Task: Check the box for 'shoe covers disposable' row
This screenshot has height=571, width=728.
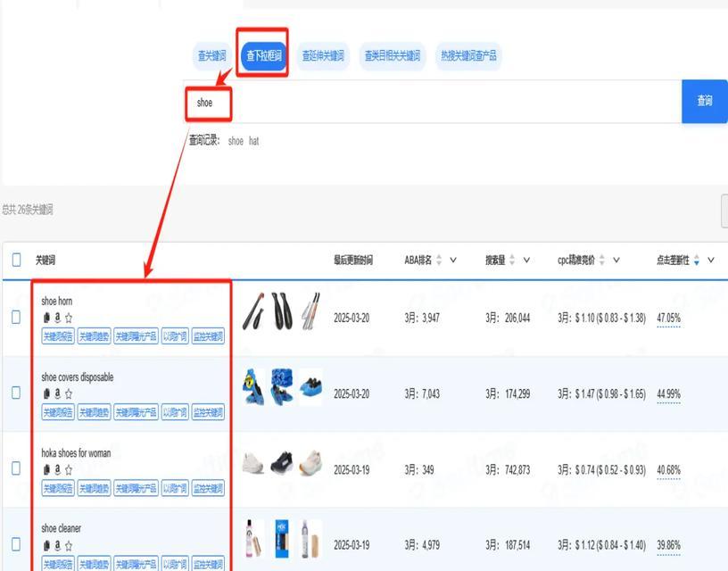Action: point(16,393)
